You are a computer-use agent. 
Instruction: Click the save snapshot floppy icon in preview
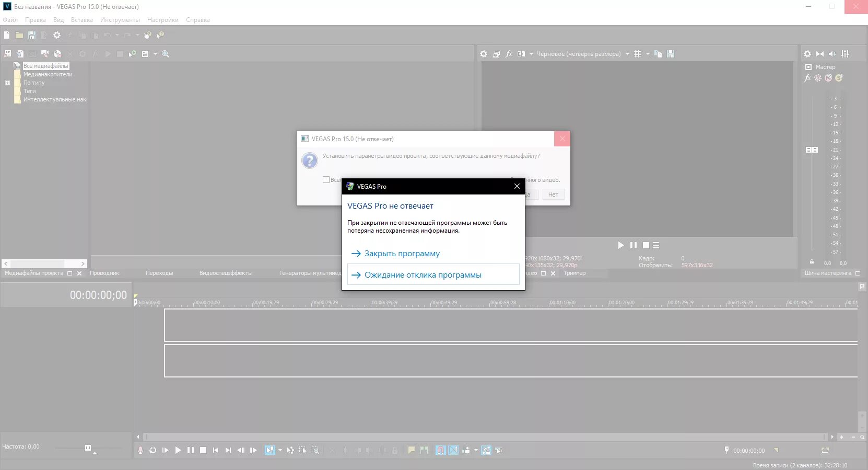point(671,54)
